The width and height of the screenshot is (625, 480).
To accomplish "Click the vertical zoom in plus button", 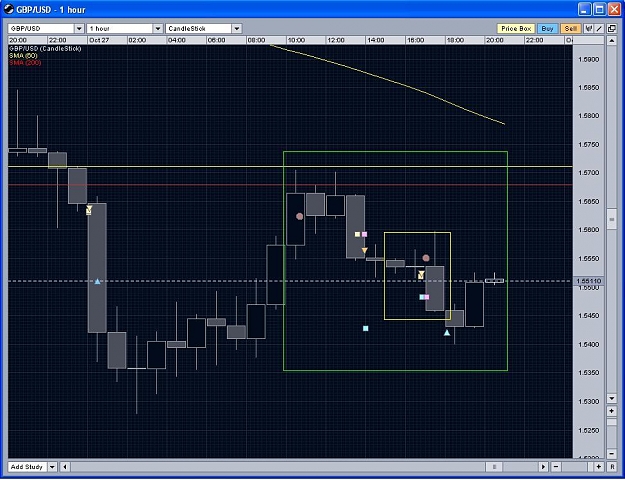I will click(612, 411).
